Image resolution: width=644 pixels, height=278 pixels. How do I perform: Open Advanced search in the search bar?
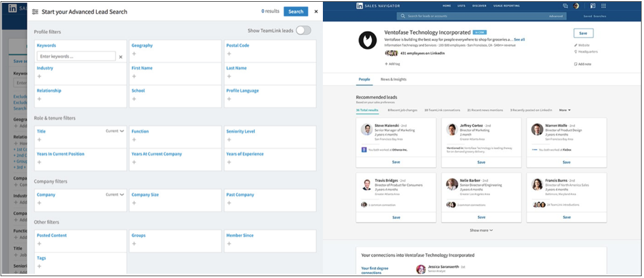tap(555, 16)
